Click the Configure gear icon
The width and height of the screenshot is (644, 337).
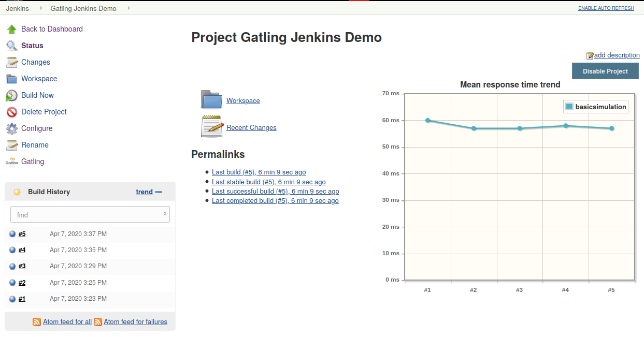pyautogui.click(x=12, y=128)
